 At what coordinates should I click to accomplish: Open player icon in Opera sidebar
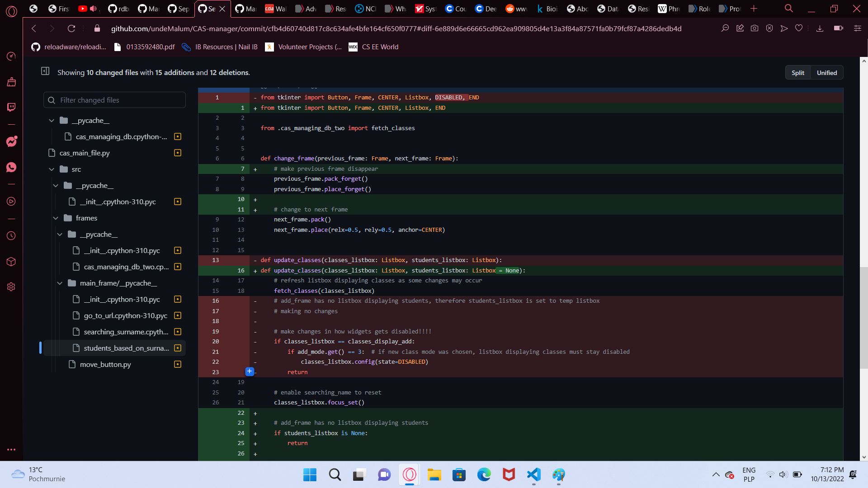coord(11,202)
